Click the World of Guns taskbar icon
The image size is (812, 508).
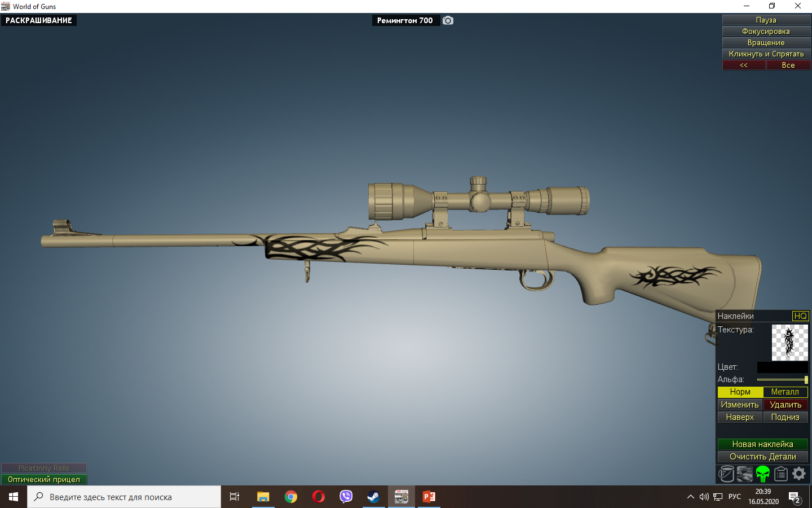point(401,497)
